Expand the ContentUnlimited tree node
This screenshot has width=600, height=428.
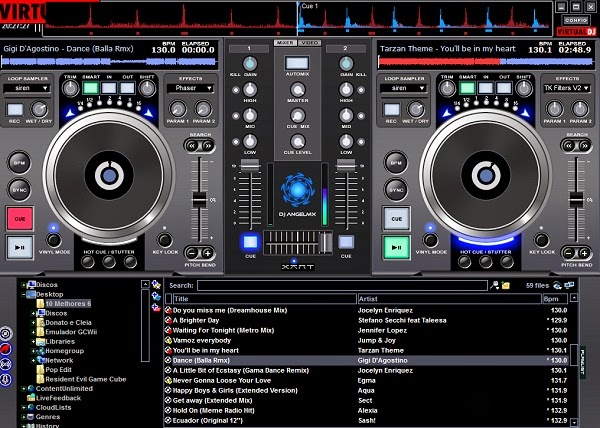(24, 389)
